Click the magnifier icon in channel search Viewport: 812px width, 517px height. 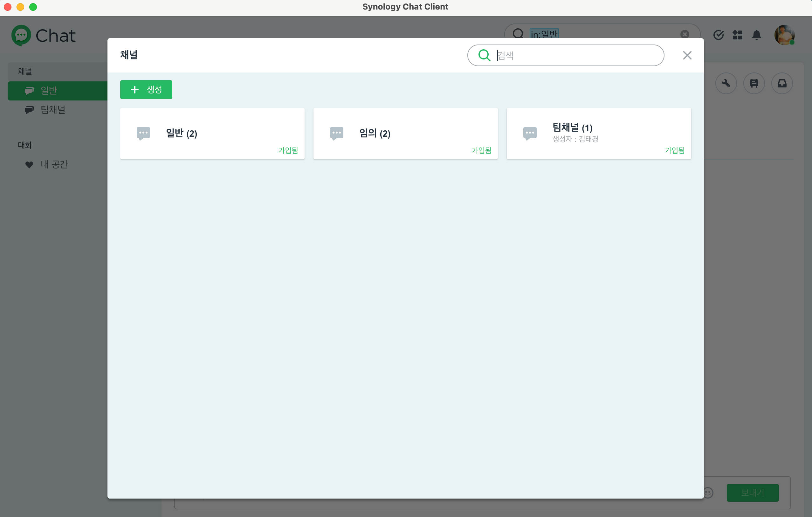pyautogui.click(x=484, y=55)
